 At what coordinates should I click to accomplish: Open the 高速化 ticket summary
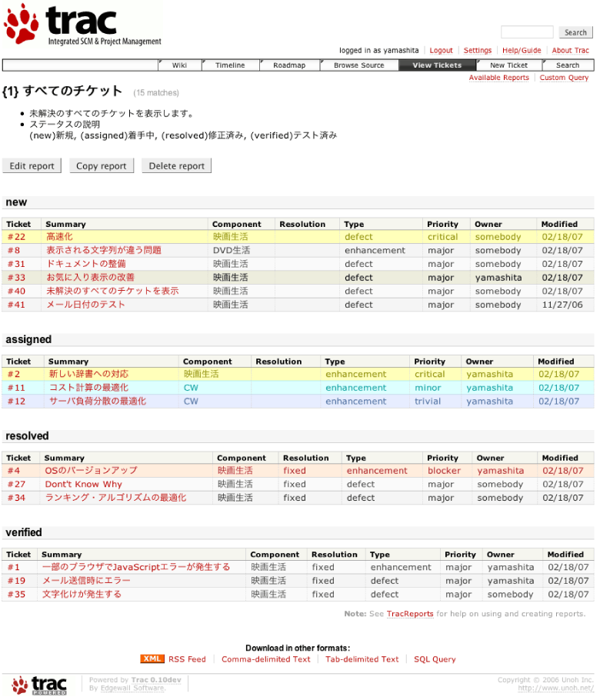point(59,237)
